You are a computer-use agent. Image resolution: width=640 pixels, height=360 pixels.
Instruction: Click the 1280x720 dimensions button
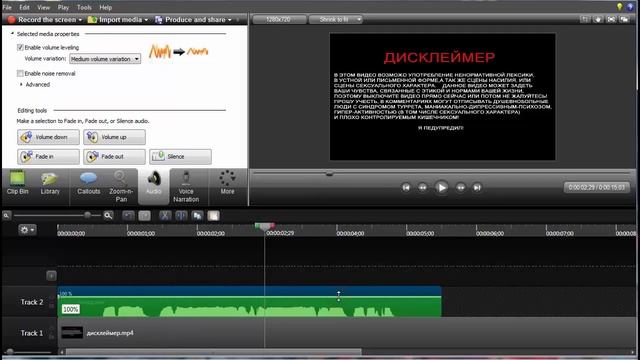point(279,19)
